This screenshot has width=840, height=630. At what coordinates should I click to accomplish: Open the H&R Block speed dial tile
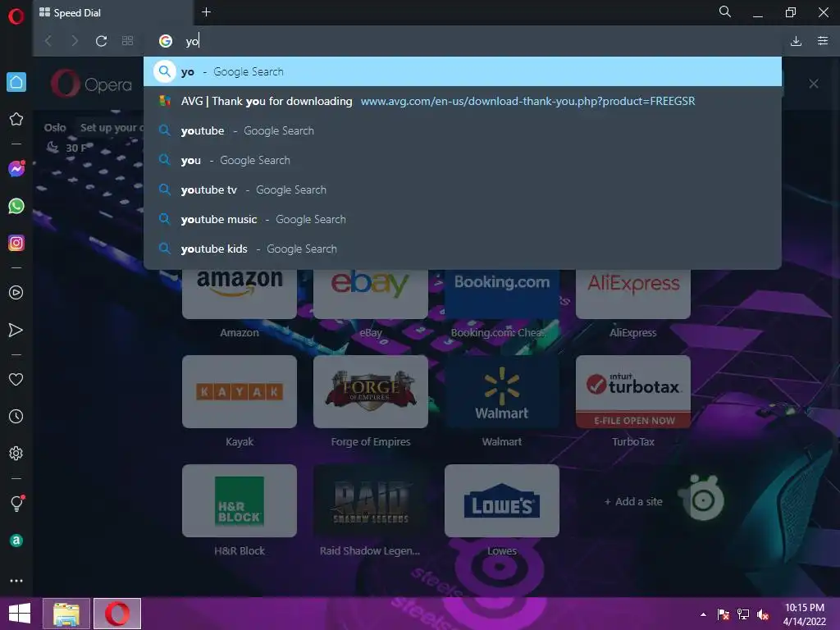coord(240,501)
